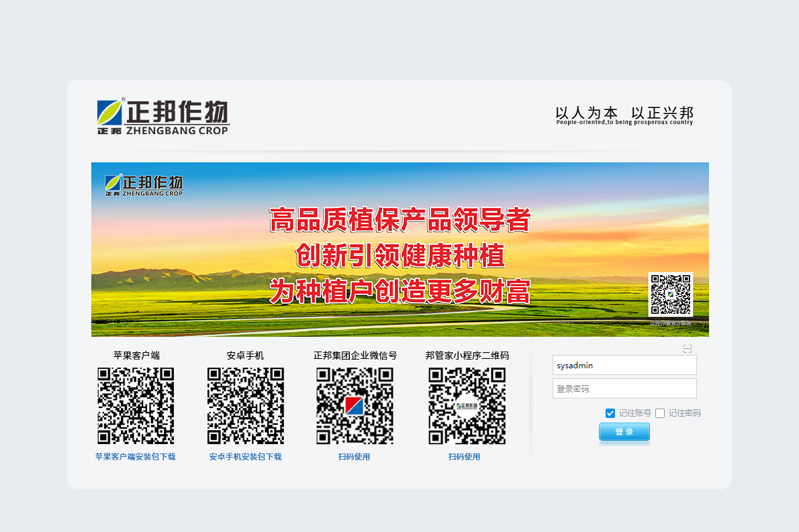Click the Android phone QR code

point(245,406)
